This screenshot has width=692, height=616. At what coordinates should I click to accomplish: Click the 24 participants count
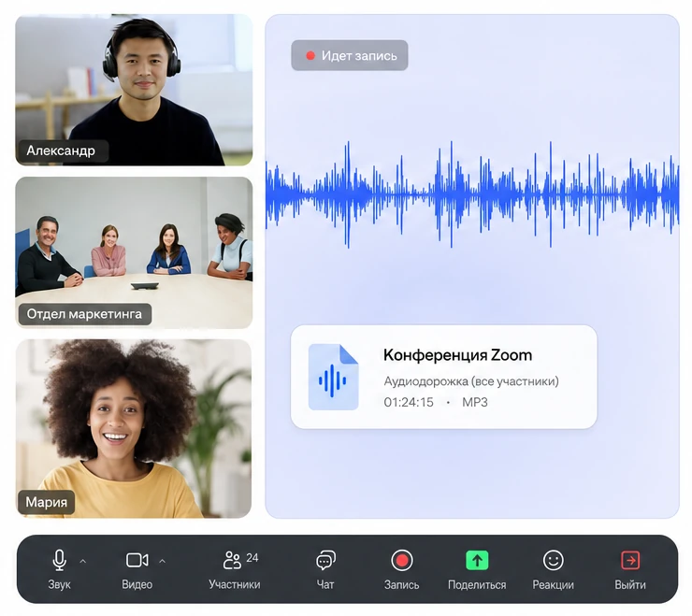coord(252,558)
